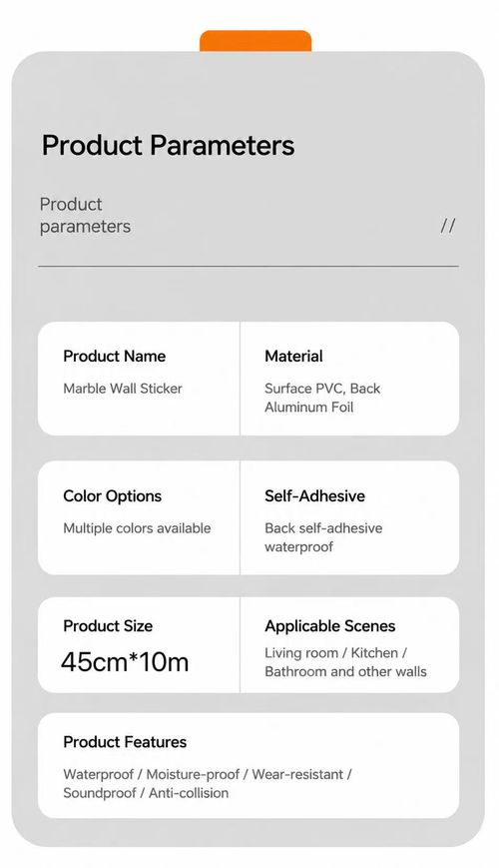Select Marble Wall Sticker text

coord(123,389)
